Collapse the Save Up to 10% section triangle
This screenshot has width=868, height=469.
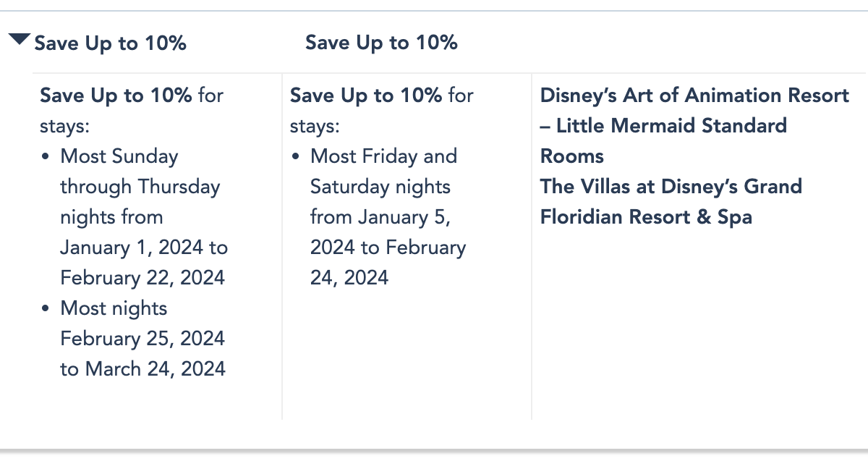click(x=20, y=39)
